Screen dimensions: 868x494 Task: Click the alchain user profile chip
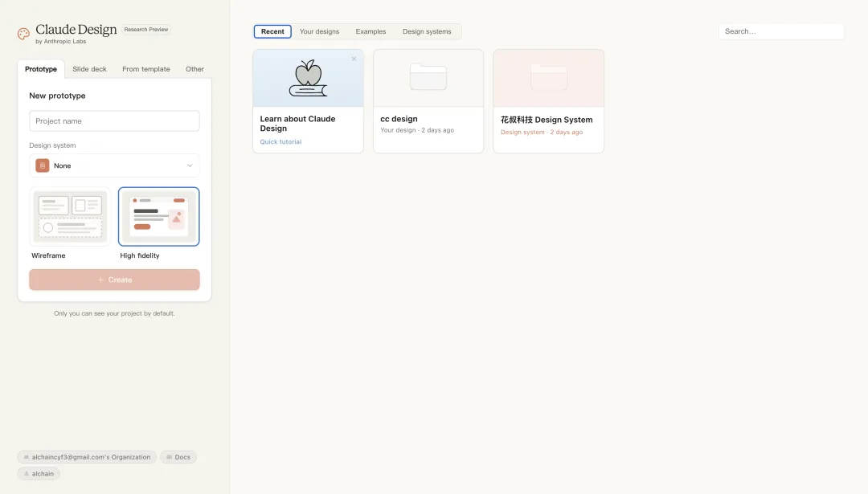(x=39, y=474)
